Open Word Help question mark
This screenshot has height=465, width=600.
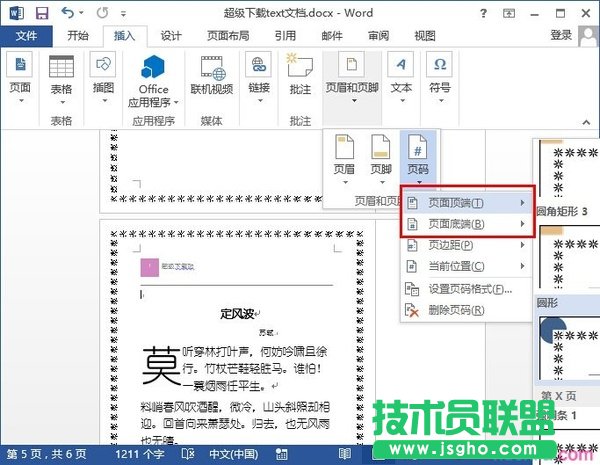point(483,14)
